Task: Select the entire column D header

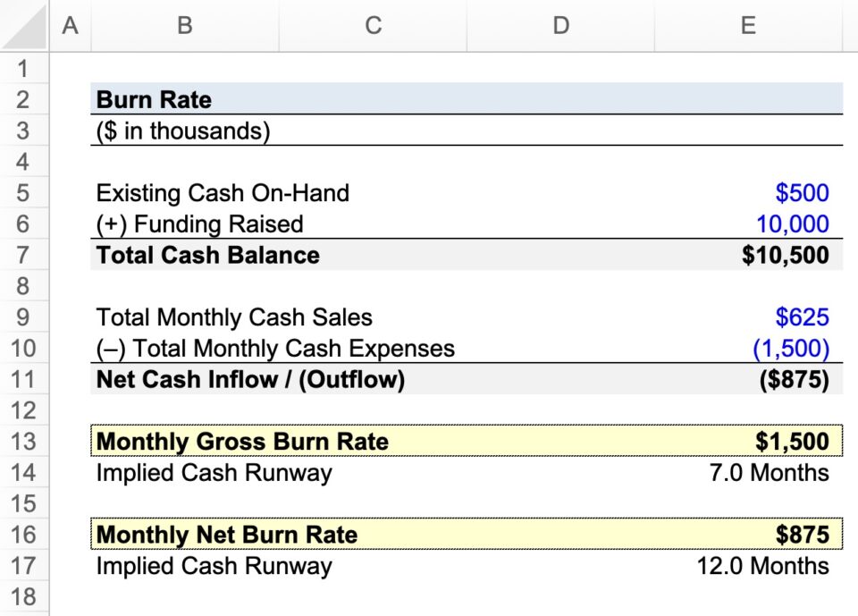Action: click(560, 26)
